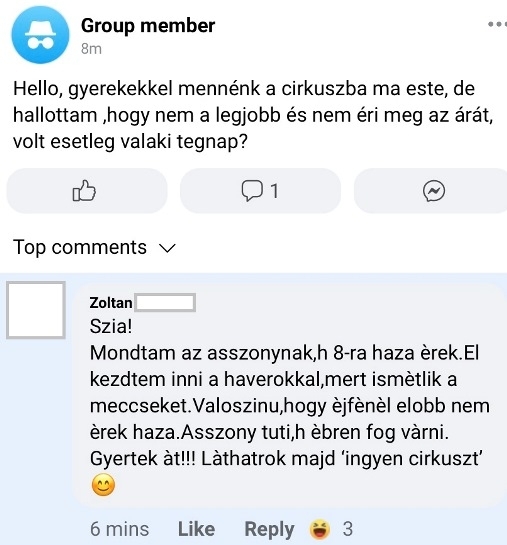The width and height of the screenshot is (507, 545).
Task: Open Zoltan's profile name link
Action: point(111,303)
